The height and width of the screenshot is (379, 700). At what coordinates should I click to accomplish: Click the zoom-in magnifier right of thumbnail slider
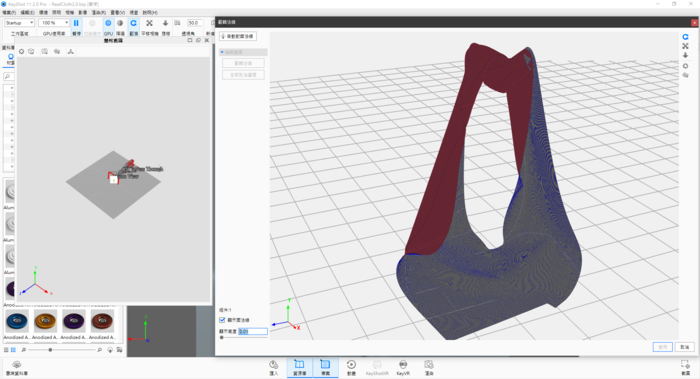tap(100, 350)
